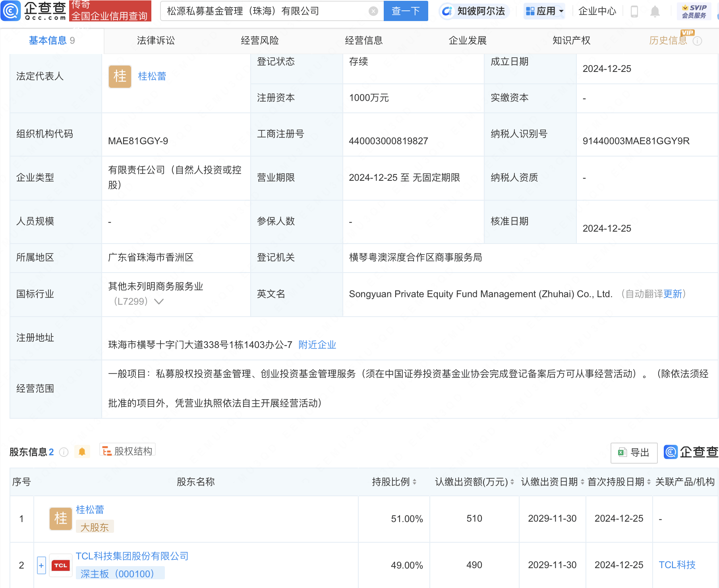
Task: Click the 深主板（000100）stock tag
Action: [x=120, y=574]
